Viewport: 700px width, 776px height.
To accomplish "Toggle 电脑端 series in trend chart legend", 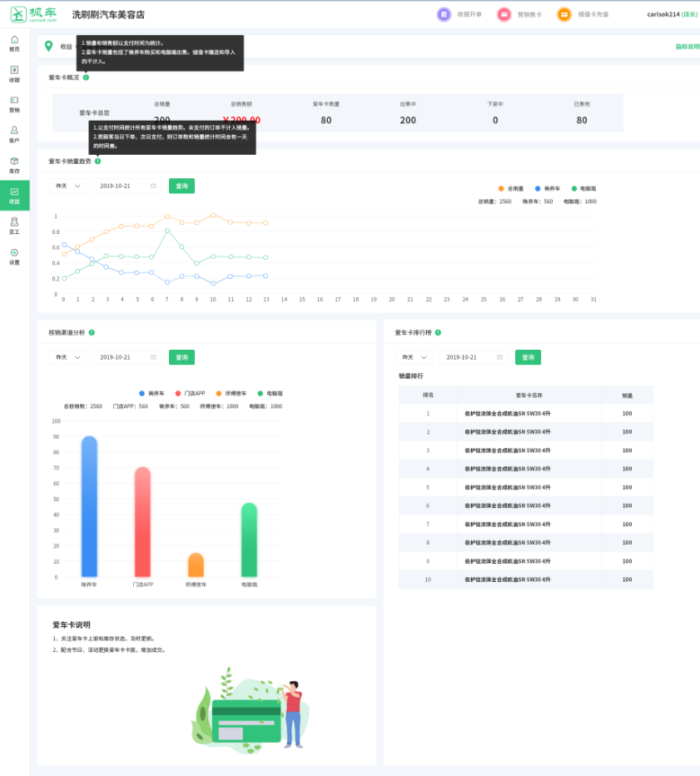I will coord(583,189).
